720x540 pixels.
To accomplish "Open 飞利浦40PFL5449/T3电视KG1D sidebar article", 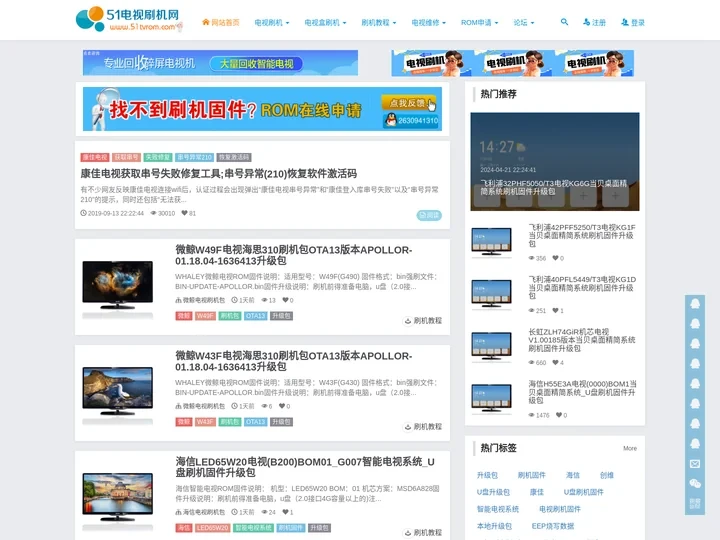I will [582, 287].
